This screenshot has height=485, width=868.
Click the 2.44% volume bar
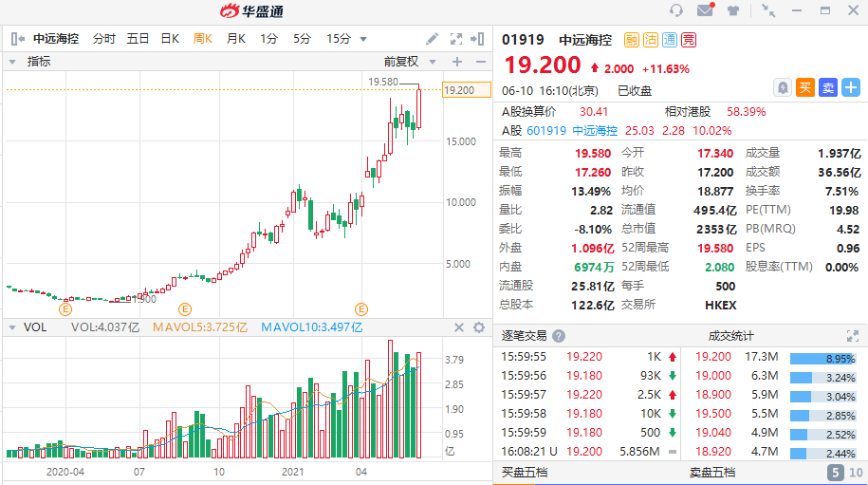pos(822,454)
